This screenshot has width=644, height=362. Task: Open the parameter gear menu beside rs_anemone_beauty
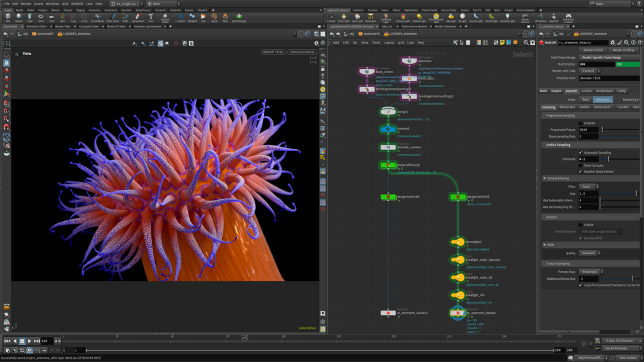point(613,43)
